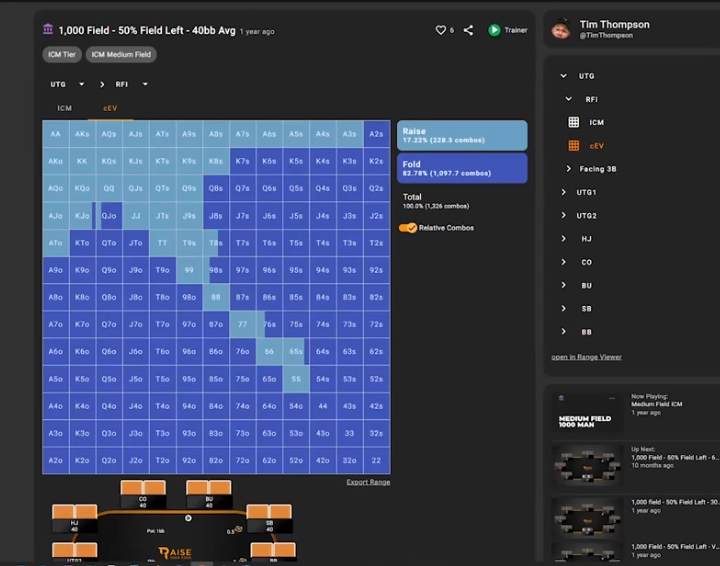Expand the SB section
Viewport: 720px width, 566px height.
[x=563, y=308]
